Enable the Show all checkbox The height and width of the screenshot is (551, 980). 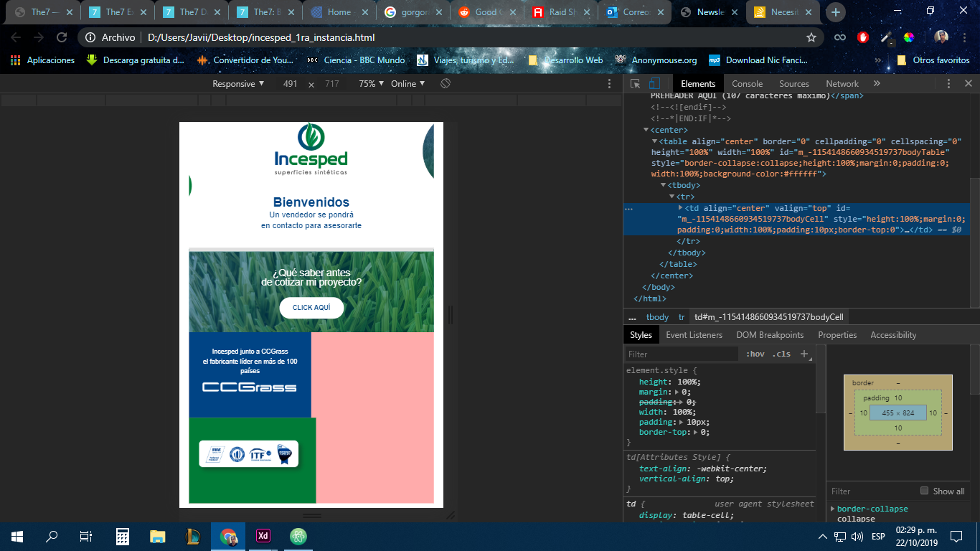coord(924,491)
